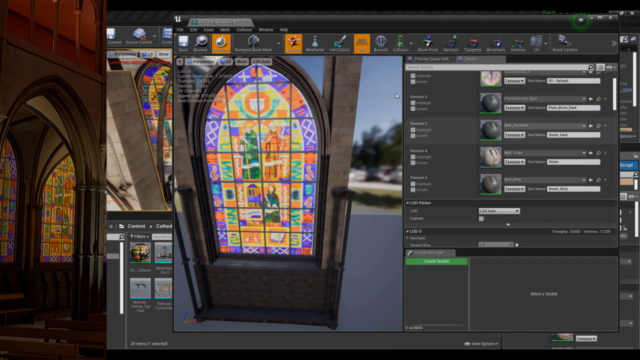Check Isolate for Element 3

[413, 136]
